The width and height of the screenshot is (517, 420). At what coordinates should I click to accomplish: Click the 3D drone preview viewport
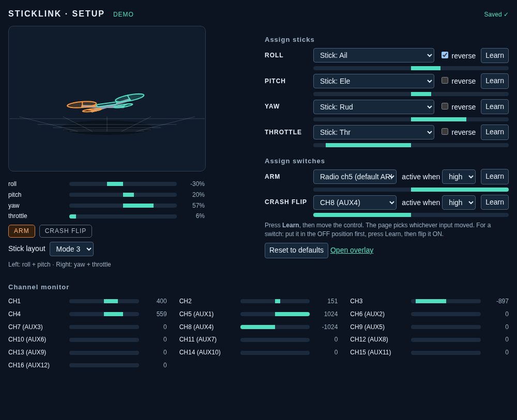107,99
